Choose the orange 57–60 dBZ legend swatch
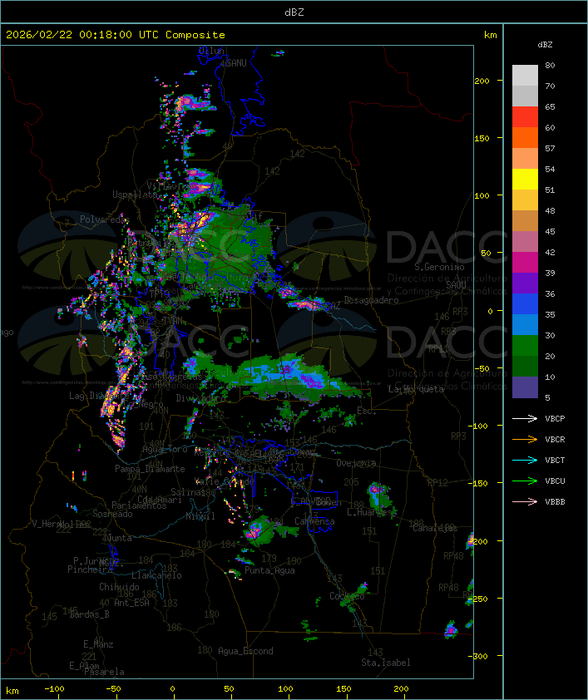 pyautogui.click(x=525, y=138)
